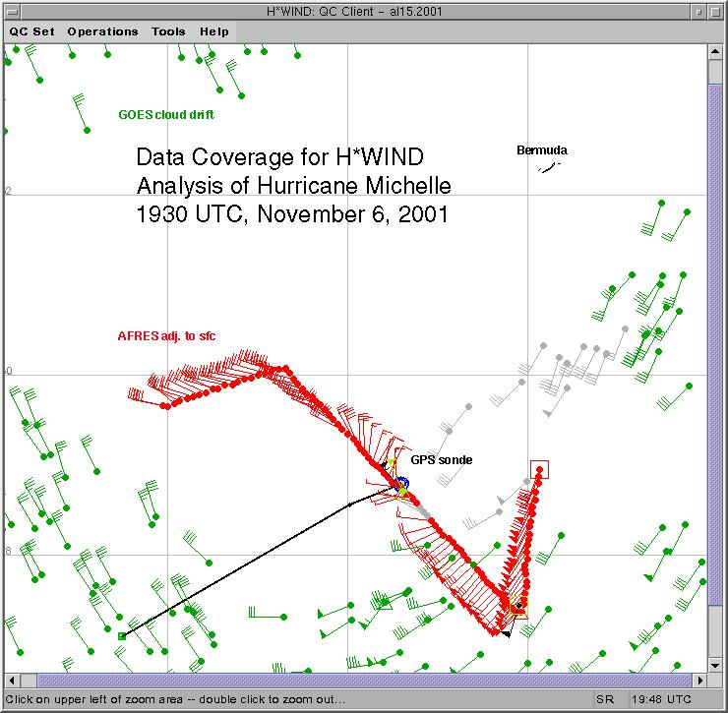Open the window menu button in the title bar

12,10
